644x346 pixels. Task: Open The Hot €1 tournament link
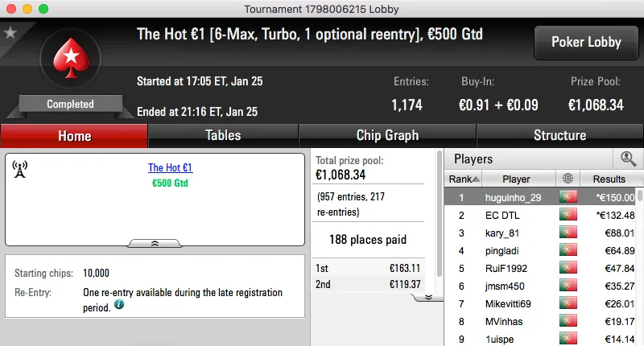171,168
